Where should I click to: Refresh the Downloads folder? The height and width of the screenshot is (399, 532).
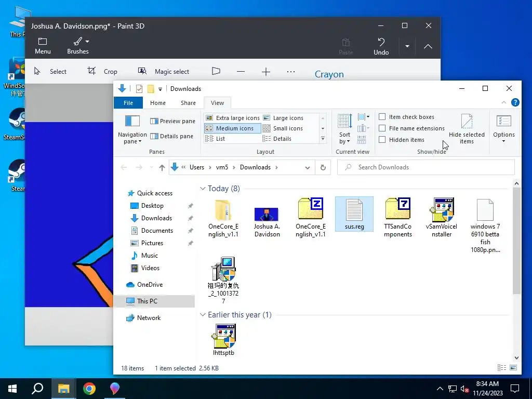(x=323, y=167)
